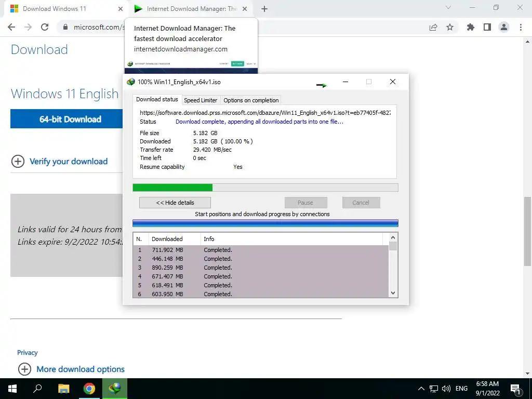
Task: Click the ENG language indicator
Action: coord(461,389)
